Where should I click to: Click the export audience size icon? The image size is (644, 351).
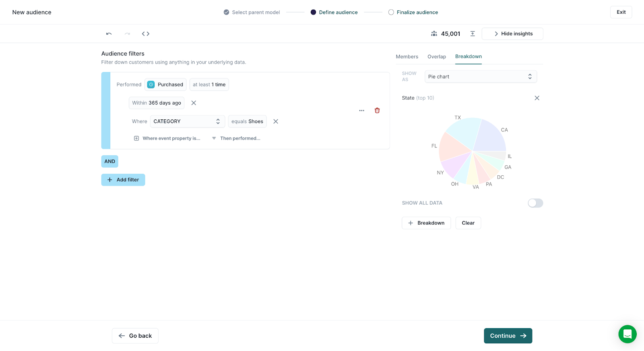pyautogui.click(x=473, y=34)
